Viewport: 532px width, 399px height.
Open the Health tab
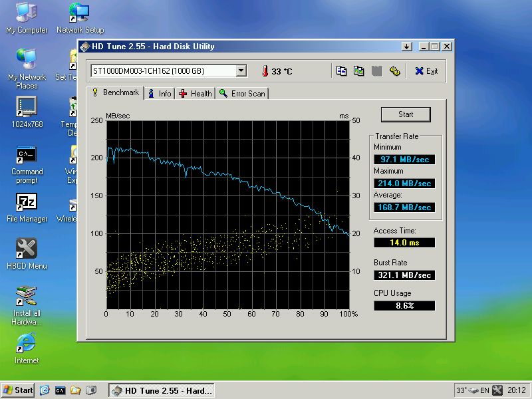(195, 94)
